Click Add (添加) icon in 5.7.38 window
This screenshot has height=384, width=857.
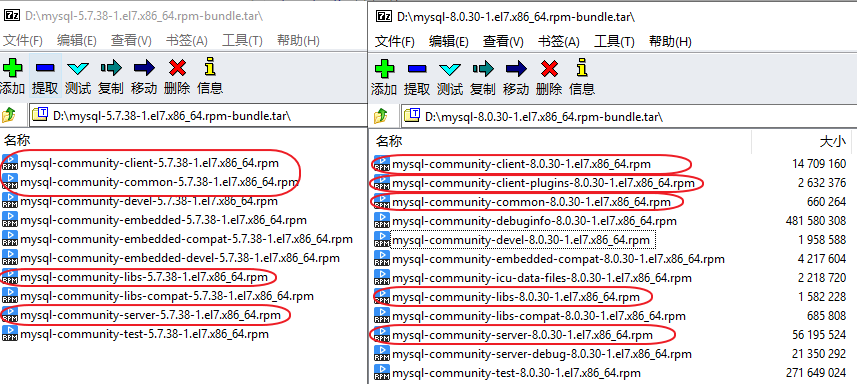click(x=12, y=68)
